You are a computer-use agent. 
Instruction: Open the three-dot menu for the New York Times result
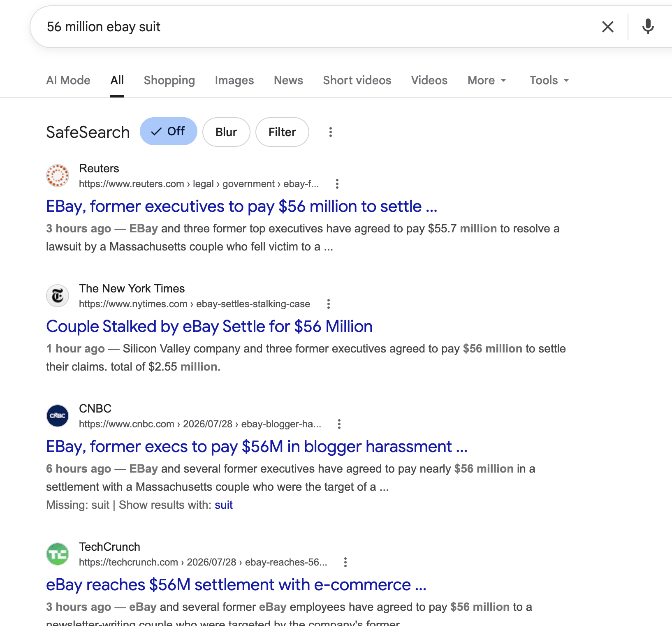point(328,304)
